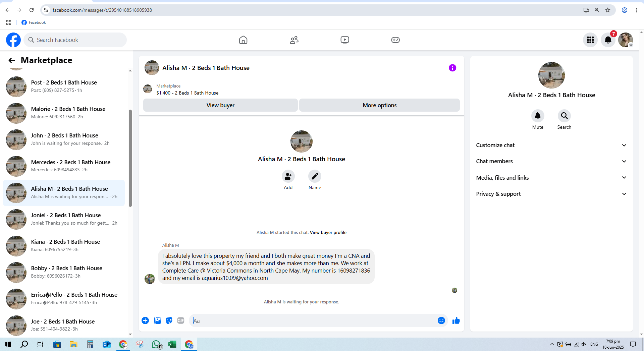
Task: Open Mercedes' 2 Beds 1 Bath House chat
Action: click(64, 166)
